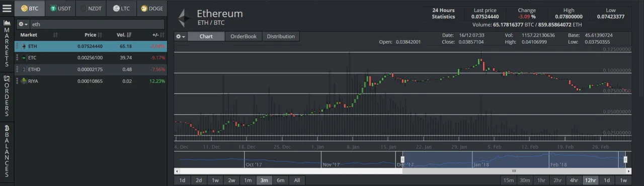Click the scrollbar left arrow
Screen dimensions: 644x186
177,171
